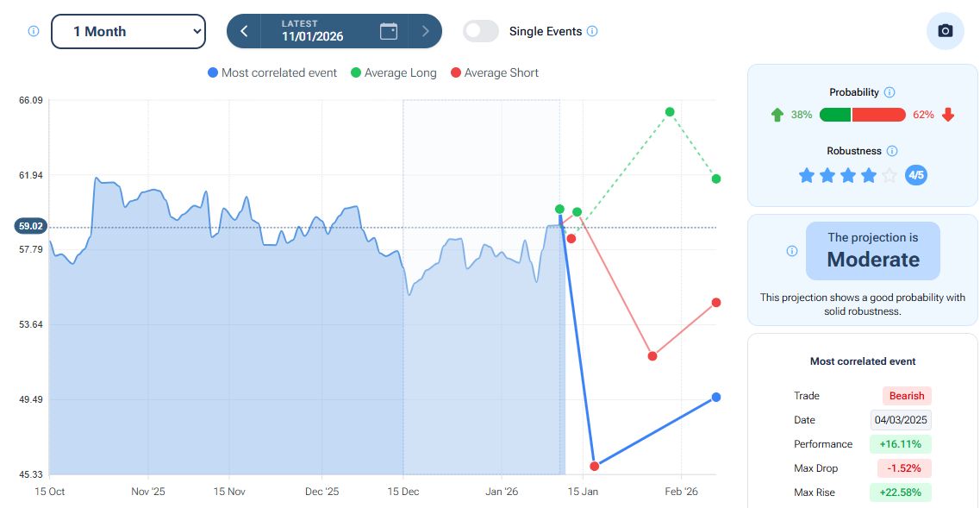Toggle the Single Events switch
This screenshot has height=508, width=980.
point(481,31)
